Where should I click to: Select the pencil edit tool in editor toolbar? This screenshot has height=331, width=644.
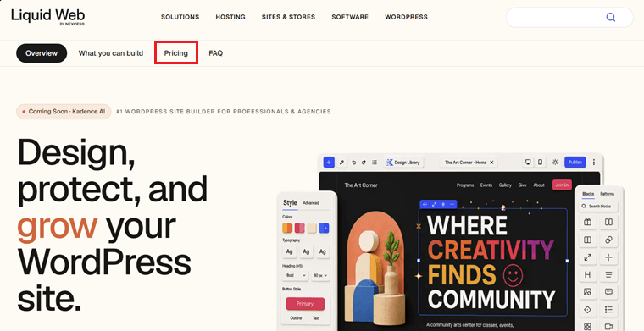click(341, 162)
